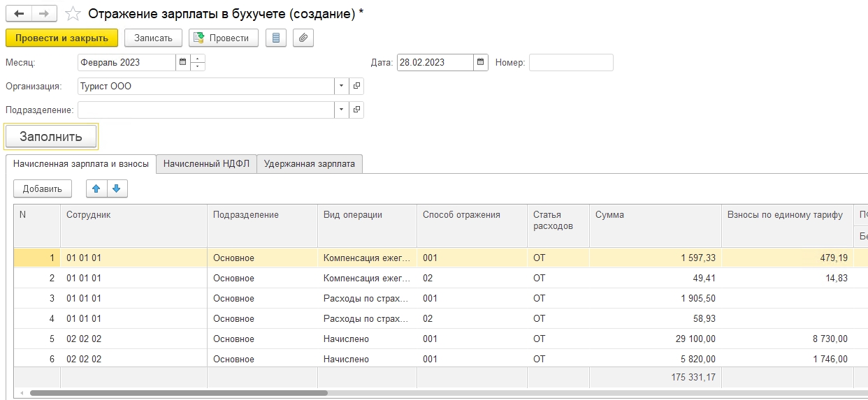Viewport: 868px width, 400px height.
Task: Expand the Организация dropdown list
Action: click(x=341, y=87)
